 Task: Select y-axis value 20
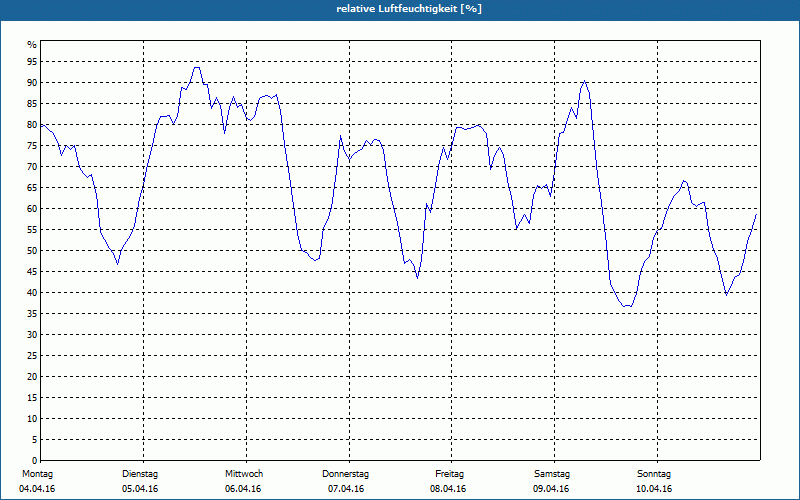coord(32,377)
